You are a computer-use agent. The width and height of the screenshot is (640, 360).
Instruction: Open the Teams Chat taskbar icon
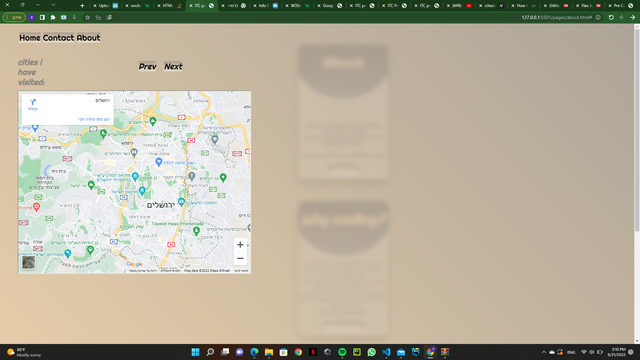click(240, 352)
